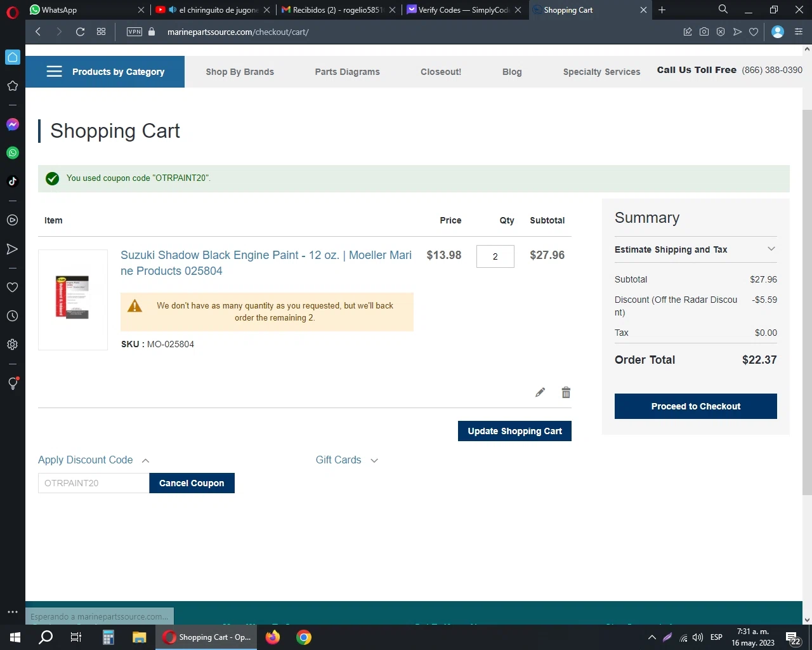
Task: Open WhatsApp in Opera sidebar
Action: coord(13,152)
